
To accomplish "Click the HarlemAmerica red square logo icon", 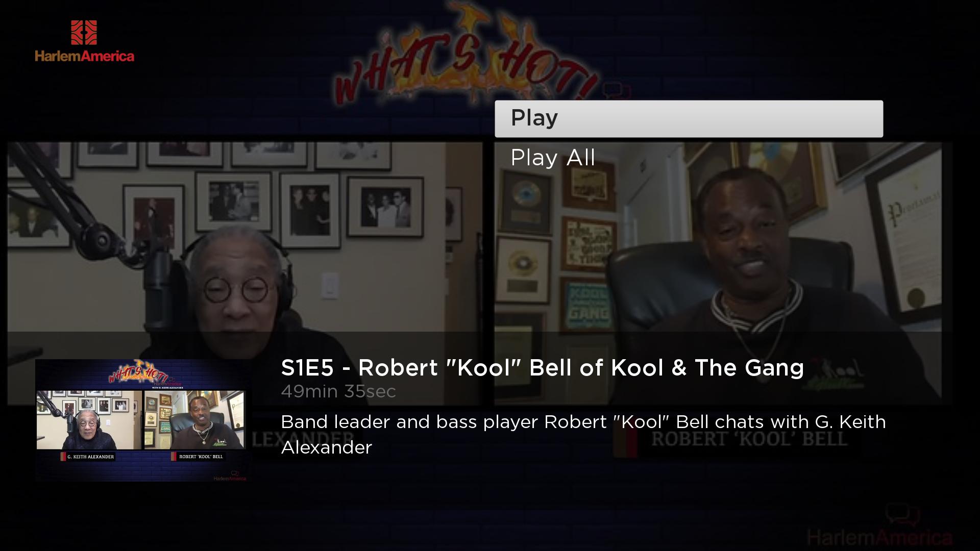I will tap(84, 33).
